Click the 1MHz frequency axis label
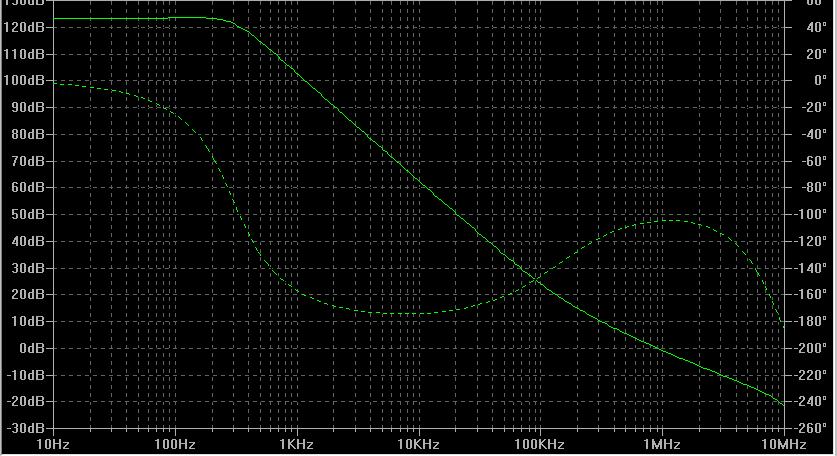Screen dimensions: 837x456 tap(662, 444)
